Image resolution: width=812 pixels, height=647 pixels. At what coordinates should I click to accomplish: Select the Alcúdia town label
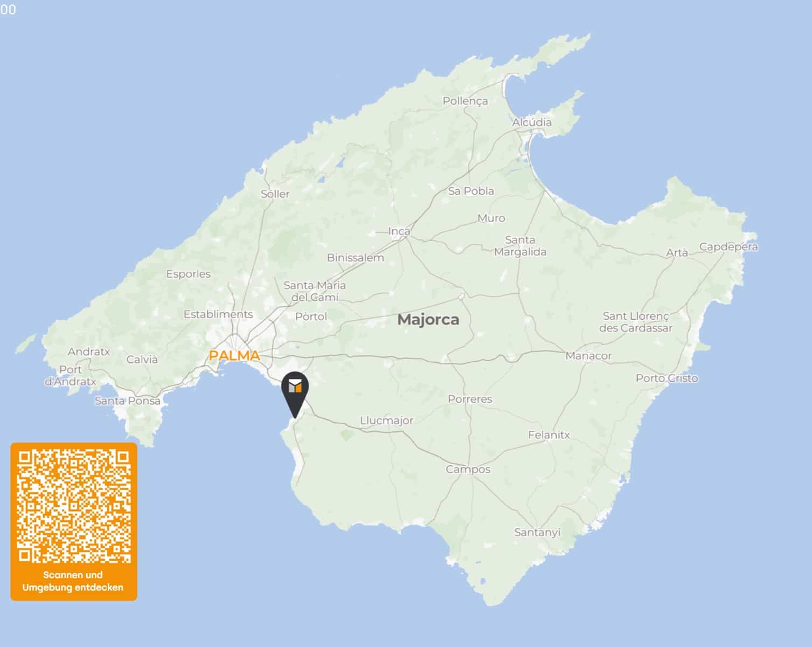click(x=532, y=122)
